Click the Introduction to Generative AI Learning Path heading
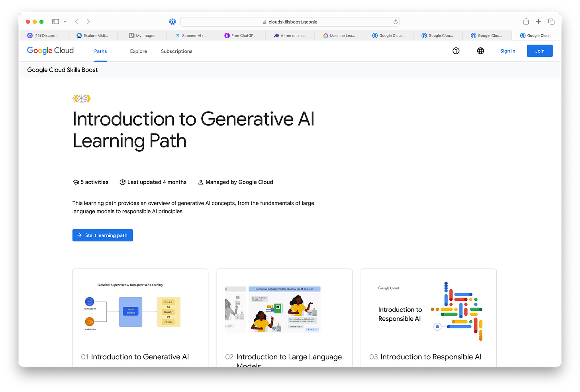 coord(194,130)
